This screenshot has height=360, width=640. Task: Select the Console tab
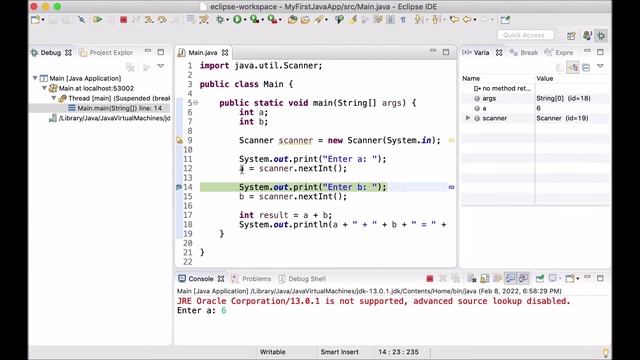[x=201, y=279]
